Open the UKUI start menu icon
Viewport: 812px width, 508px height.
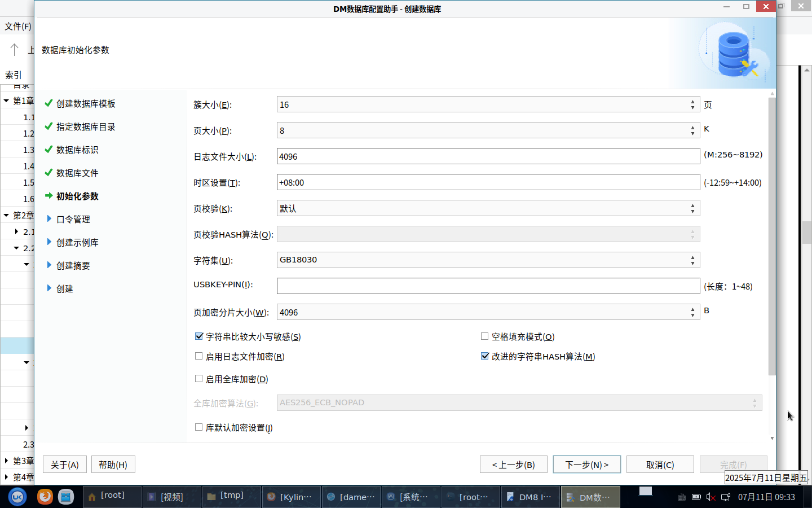coord(17,497)
